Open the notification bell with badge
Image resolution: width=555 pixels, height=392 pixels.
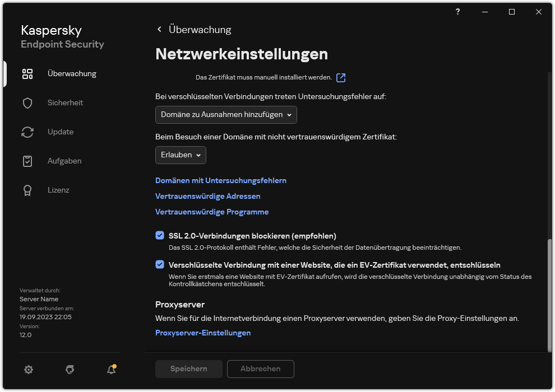coord(111,370)
